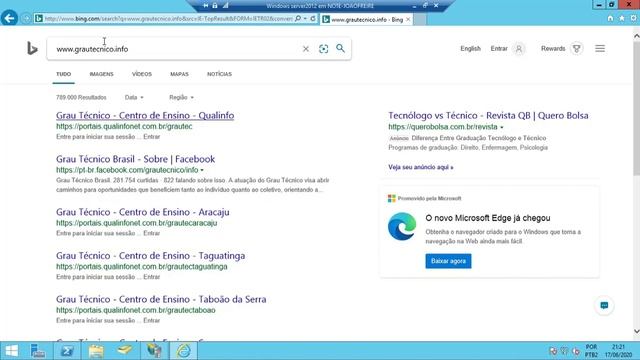Open Grau Técnico - Centro de Ensino - Aracaju

(142, 212)
